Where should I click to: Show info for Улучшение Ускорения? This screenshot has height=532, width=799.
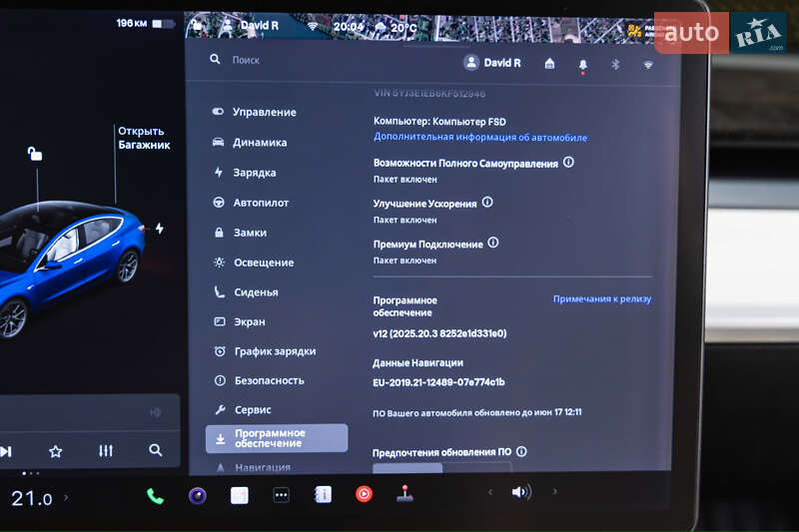point(487,202)
